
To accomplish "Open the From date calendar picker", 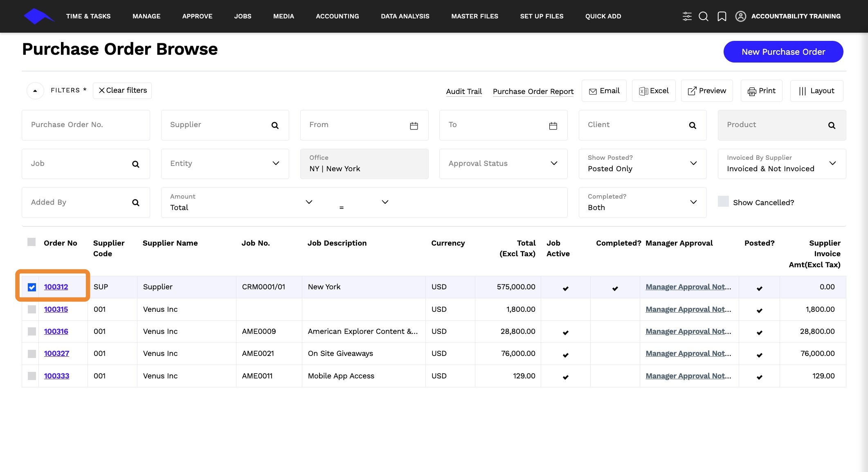I will [414, 126].
